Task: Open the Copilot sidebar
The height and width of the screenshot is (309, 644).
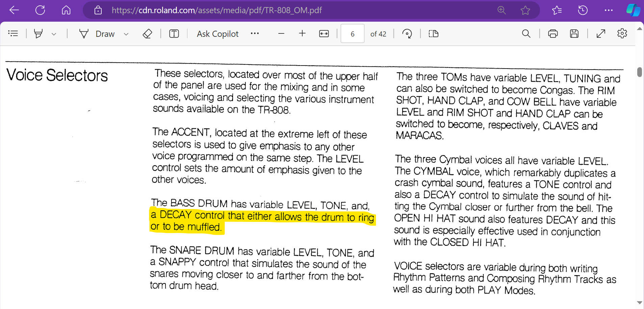Action: point(633,10)
